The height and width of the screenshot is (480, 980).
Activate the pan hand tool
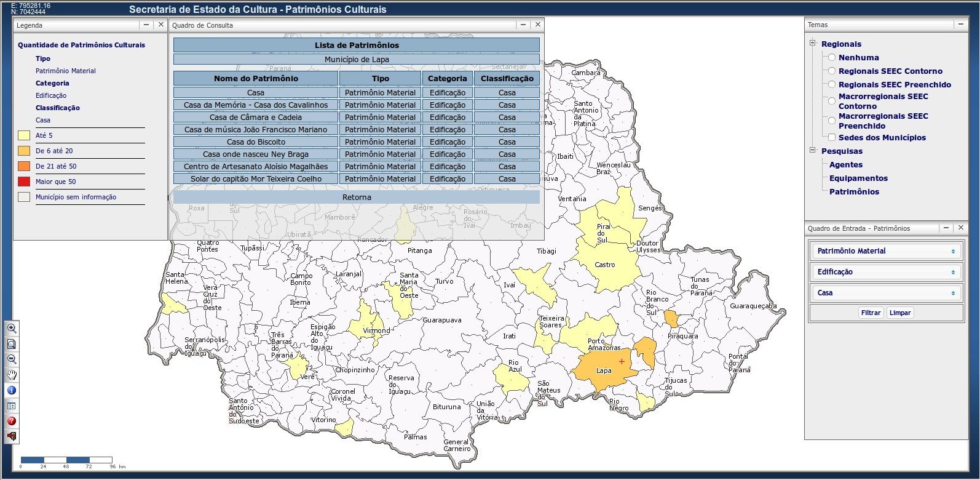[x=11, y=375]
